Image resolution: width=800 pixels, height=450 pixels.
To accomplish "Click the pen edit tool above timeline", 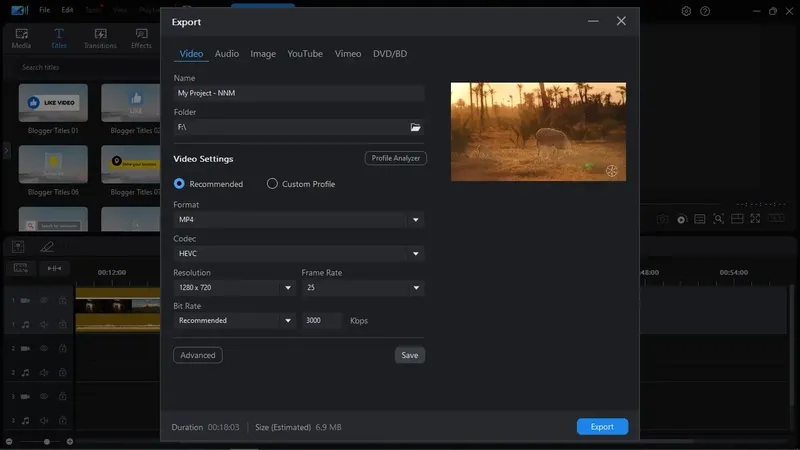I will [x=47, y=247].
